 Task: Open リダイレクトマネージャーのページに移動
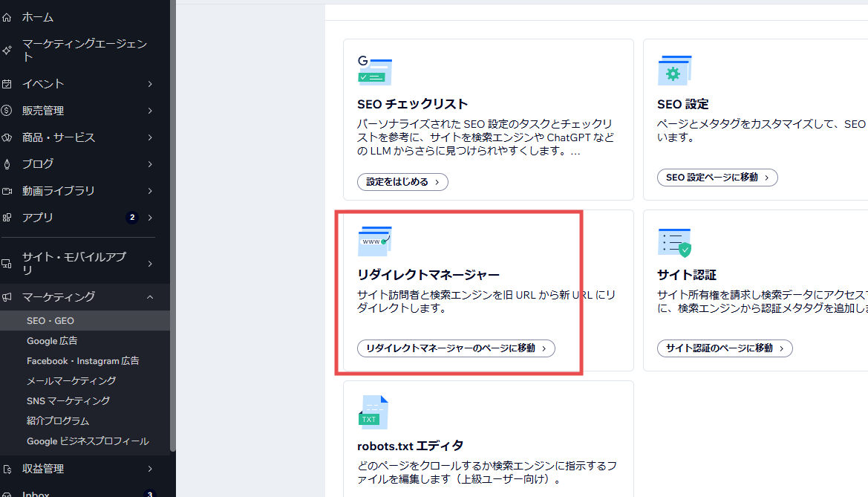456,348
